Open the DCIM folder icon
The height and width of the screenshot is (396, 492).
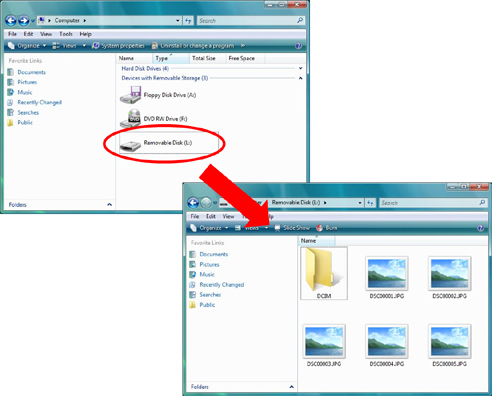pyautogui.click(x=320, y=270)
